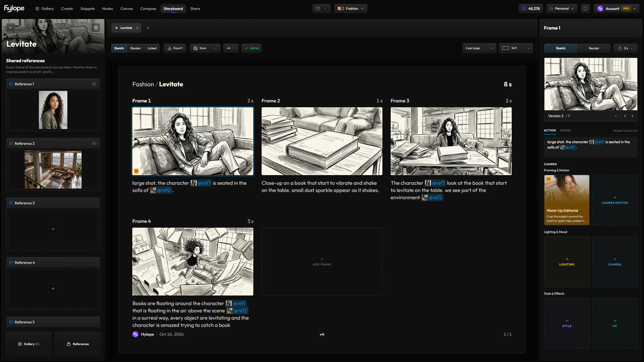Open the 2 s duration dropdown
Screen dimensions: 644x362
coord(625,48)
